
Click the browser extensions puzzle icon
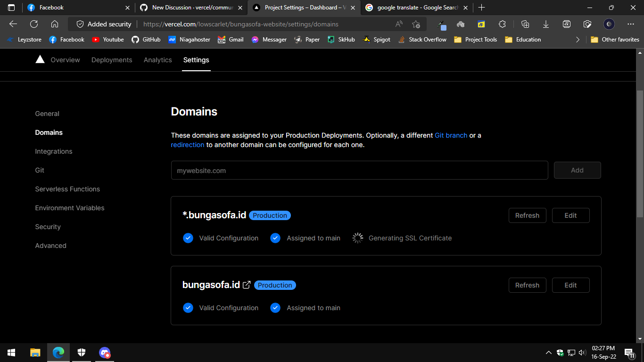click(502, 24)
